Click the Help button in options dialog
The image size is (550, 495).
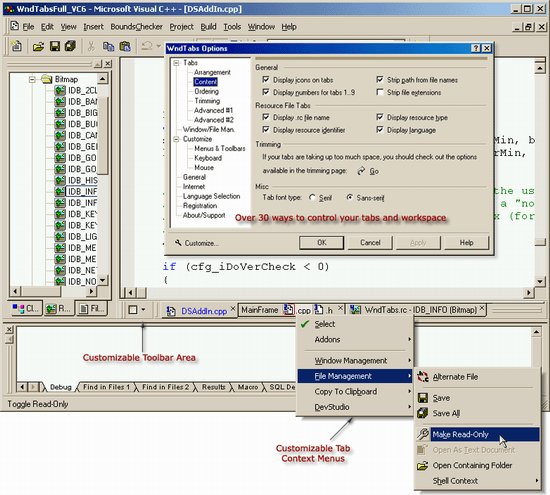pyautogui.click(x=467, y=242)
